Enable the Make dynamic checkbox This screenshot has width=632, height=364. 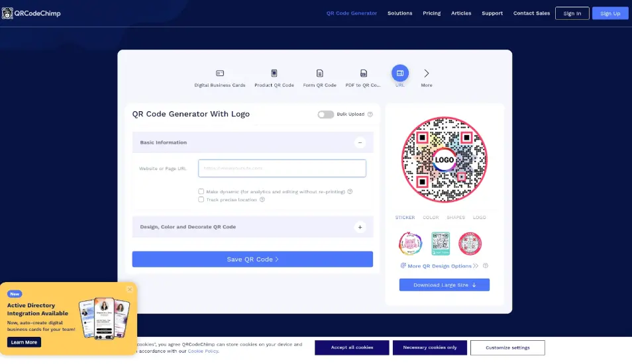201,192
